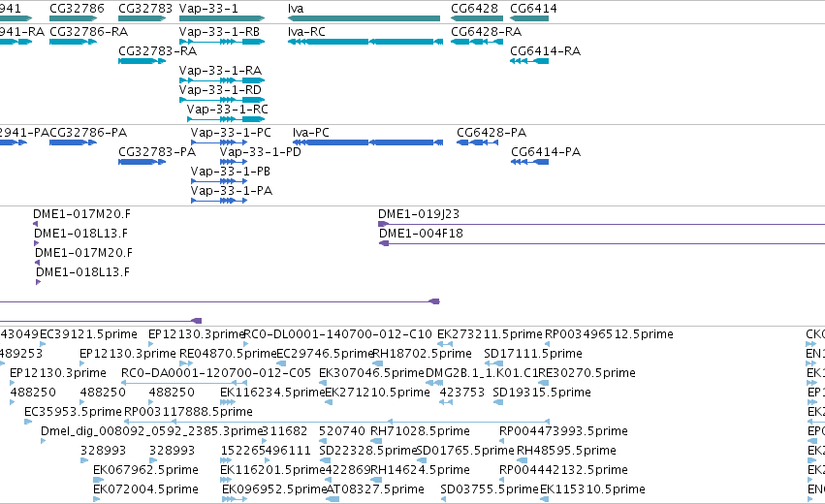Click the RH71028.5prime label
The height and width of the screenshot is (504, 825).
coord(420,432)
